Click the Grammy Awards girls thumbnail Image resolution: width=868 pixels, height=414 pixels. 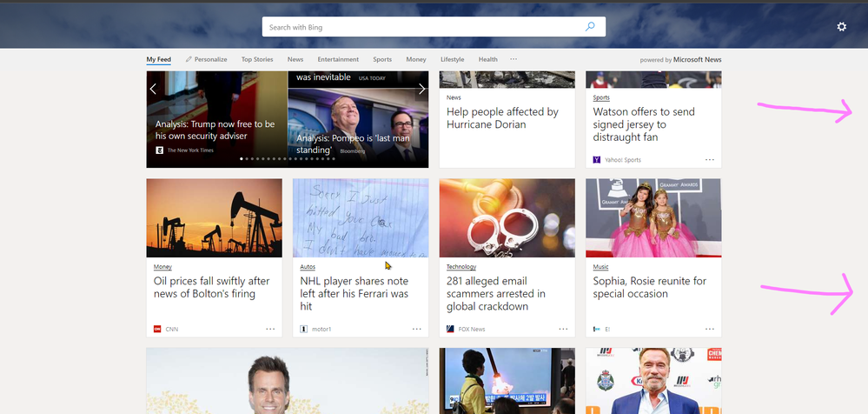[653, 217]
